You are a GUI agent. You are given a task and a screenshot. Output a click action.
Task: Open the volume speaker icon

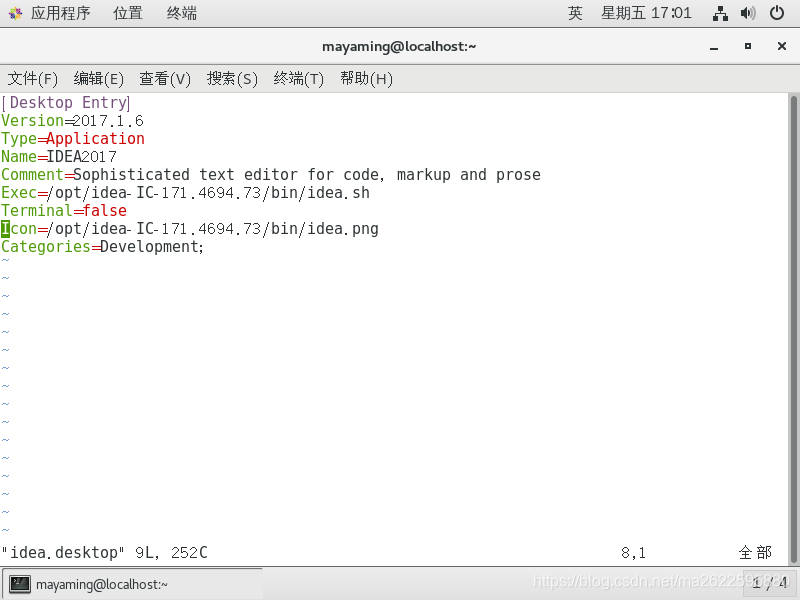coord(748,13)
